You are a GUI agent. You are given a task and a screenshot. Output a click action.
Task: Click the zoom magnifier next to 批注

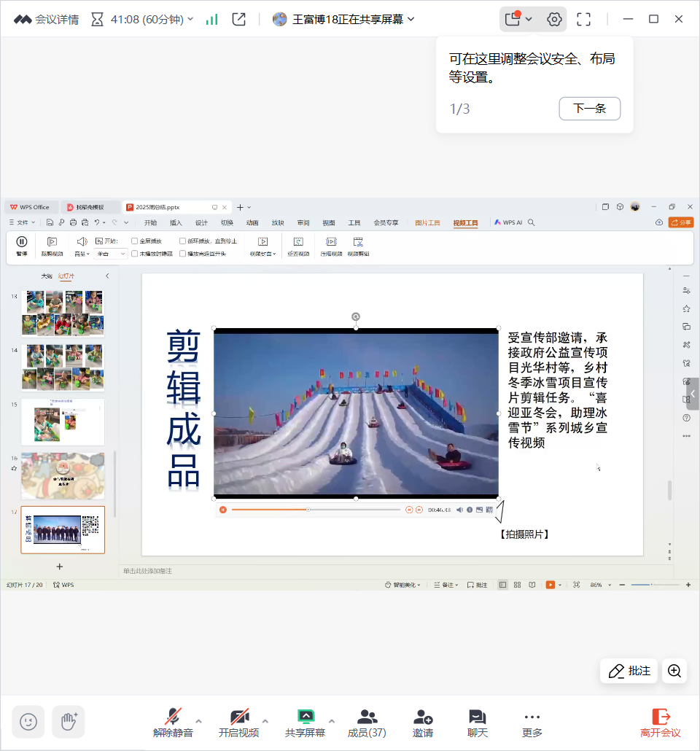674,671
